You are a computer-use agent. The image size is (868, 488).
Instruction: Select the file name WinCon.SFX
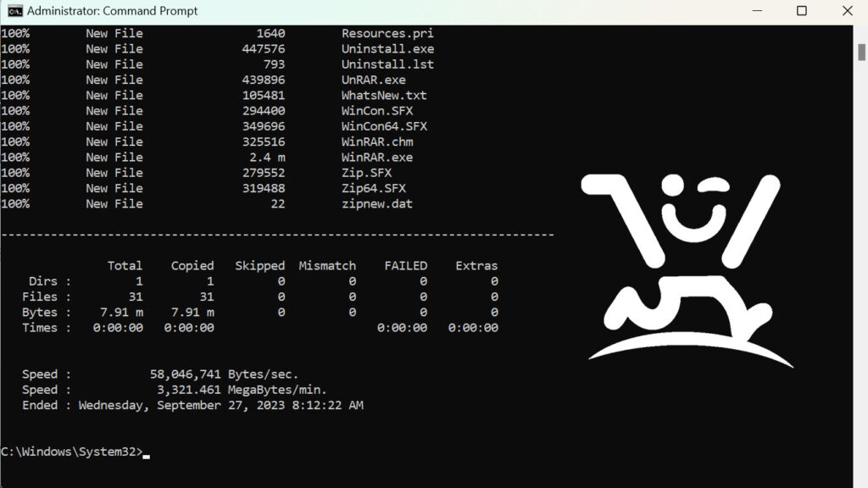pyautogui.click(x=377, y=111)
